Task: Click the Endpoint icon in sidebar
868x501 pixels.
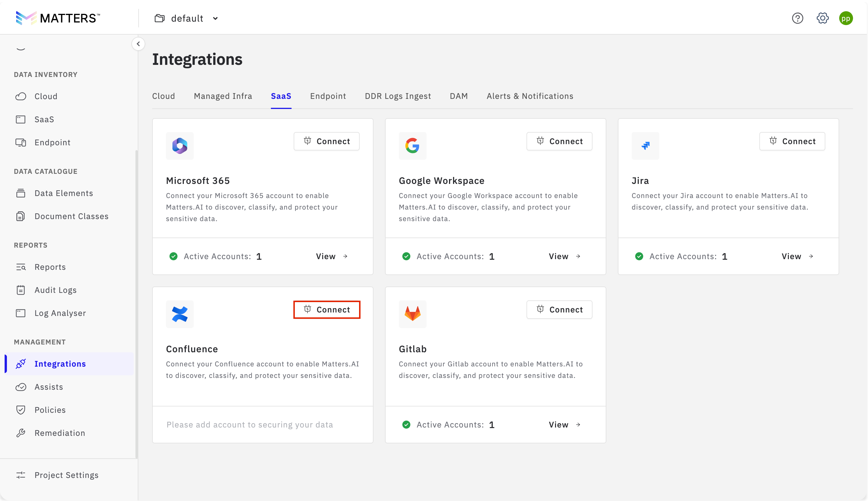Action: (21, 142)
